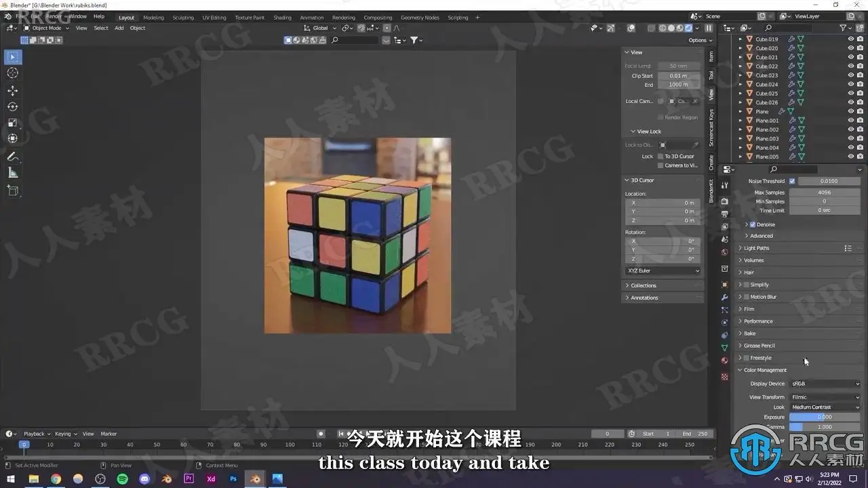
Task: Select the Transform tool
Action: [x=12, y=138]
